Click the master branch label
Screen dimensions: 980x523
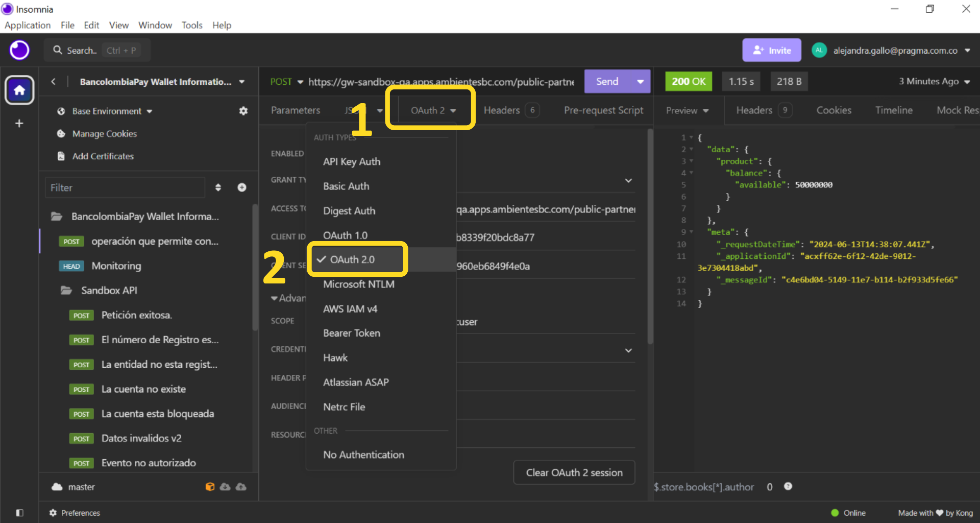coord(81,487)
